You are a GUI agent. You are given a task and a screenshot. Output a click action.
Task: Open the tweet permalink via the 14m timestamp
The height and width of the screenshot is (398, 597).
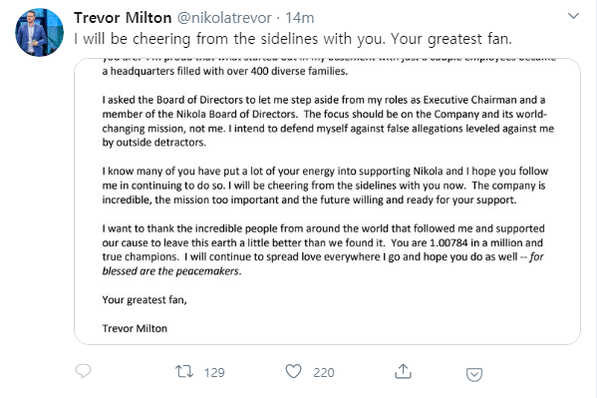[x=300, y=18]
